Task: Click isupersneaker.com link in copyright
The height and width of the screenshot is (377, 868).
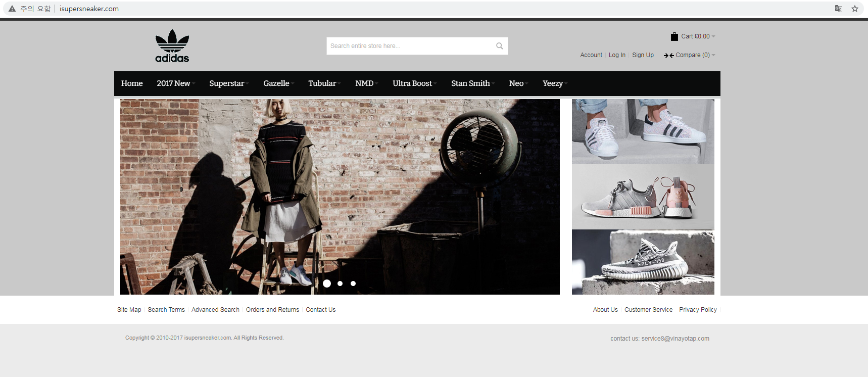Action: click(x=208, y=338)
